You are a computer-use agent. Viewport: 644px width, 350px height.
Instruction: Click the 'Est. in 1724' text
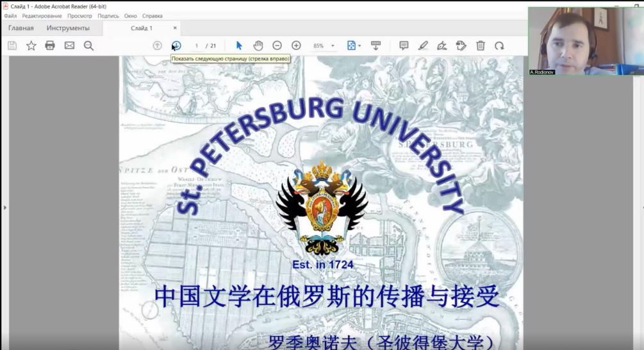click(323, 265)
